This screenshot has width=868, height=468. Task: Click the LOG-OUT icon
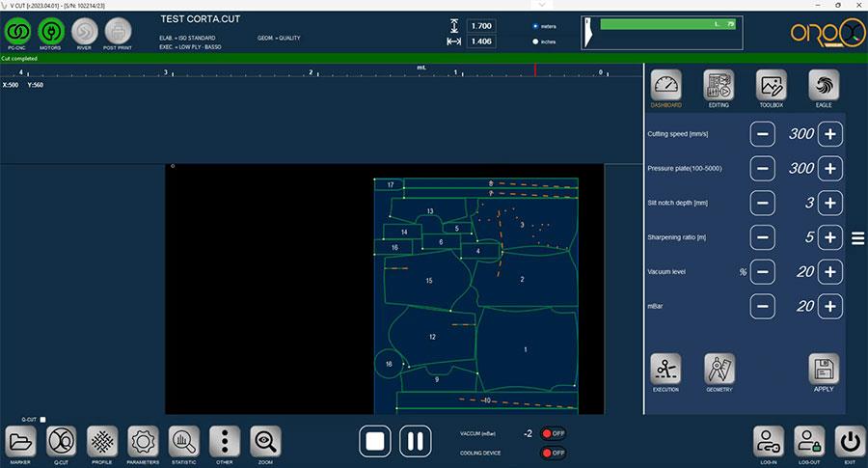coord(809,441)
